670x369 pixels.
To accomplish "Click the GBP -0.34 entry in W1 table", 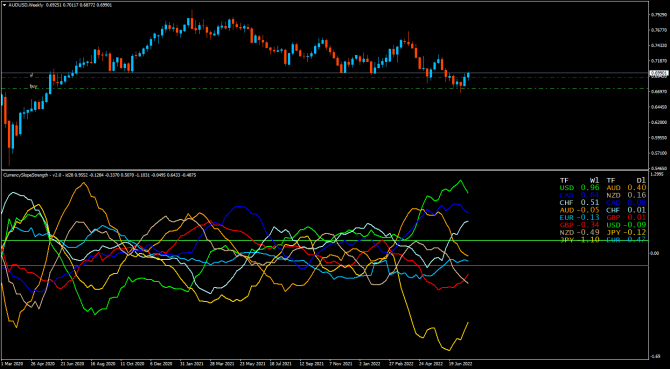I will pyautogui.click(x=579, y=225).
